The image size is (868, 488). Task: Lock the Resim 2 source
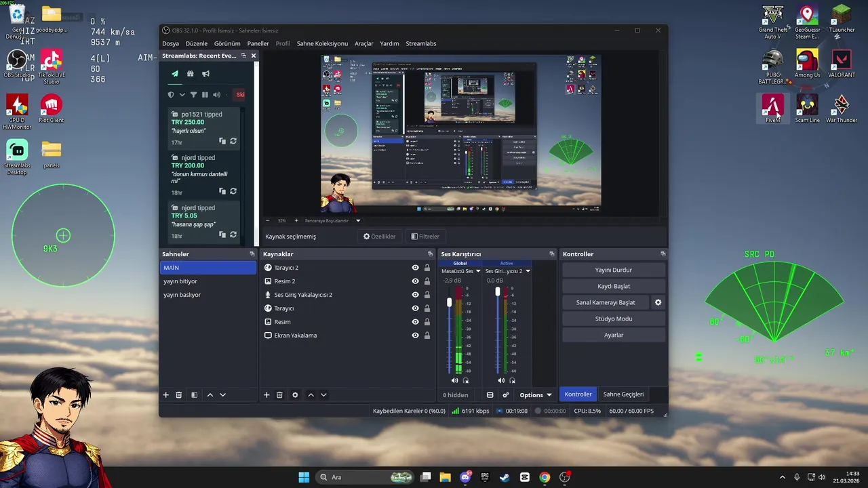[x=427, y=281]
